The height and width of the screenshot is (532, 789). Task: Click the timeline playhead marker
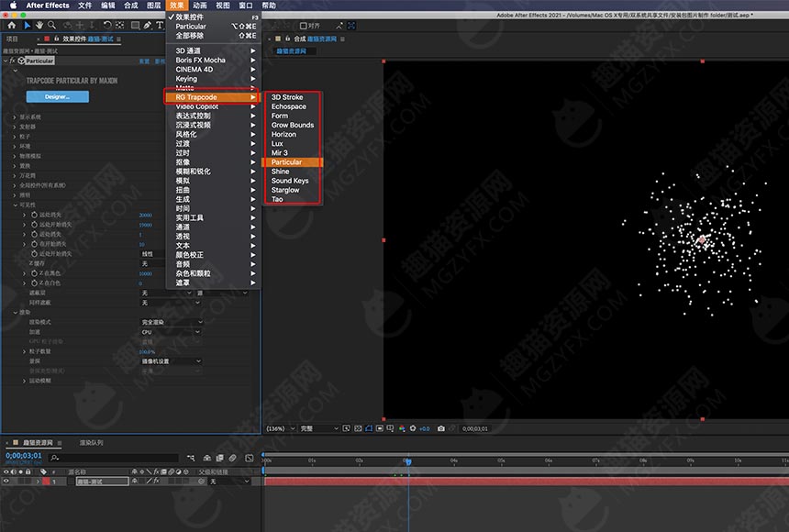pyautogui.click(x=408, y=461)
